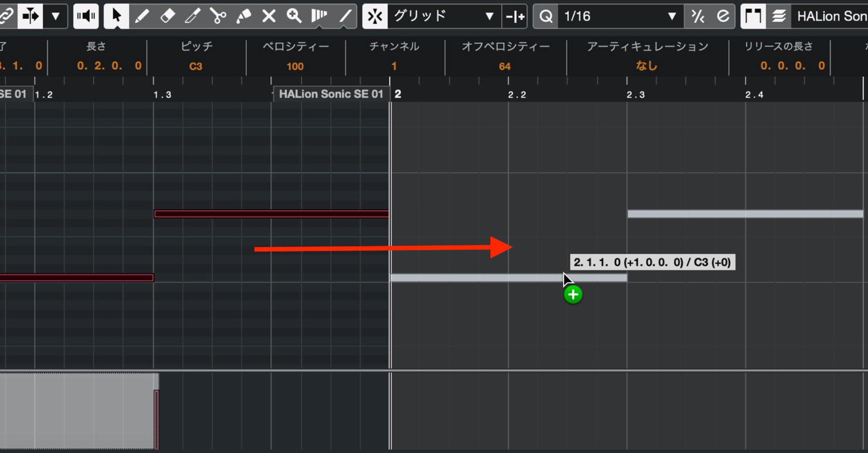Image resolution: width=868 pixels, height=453 pixels.
Task: Click the grid type -|+ icon
Action: pyautogui.click(x=515, y=16)
